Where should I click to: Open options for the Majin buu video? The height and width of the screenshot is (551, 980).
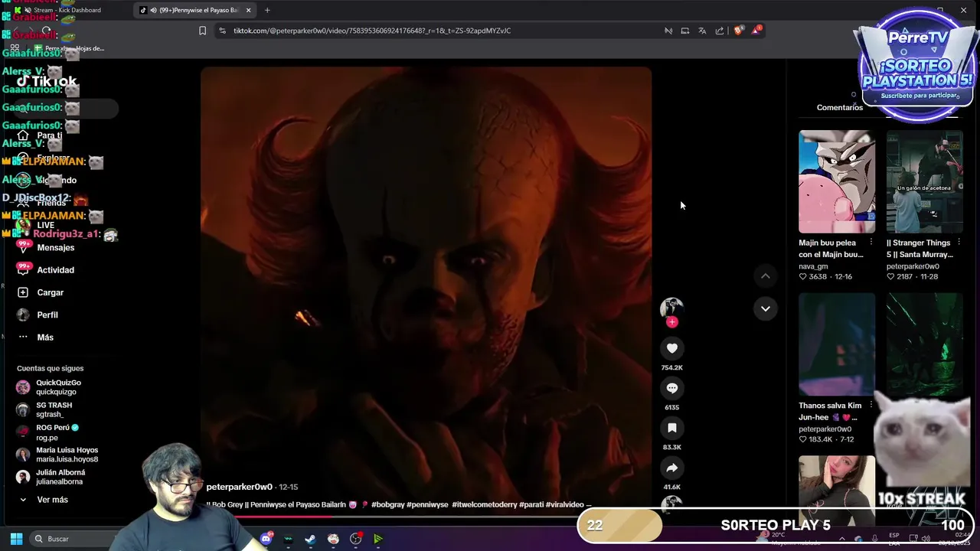coord(871,243)
